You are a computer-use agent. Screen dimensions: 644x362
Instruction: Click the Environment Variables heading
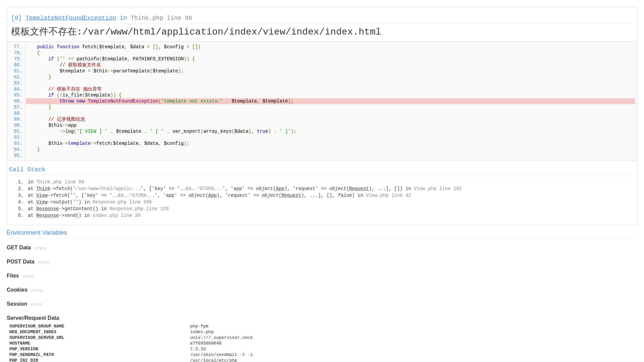coord(37,233)
